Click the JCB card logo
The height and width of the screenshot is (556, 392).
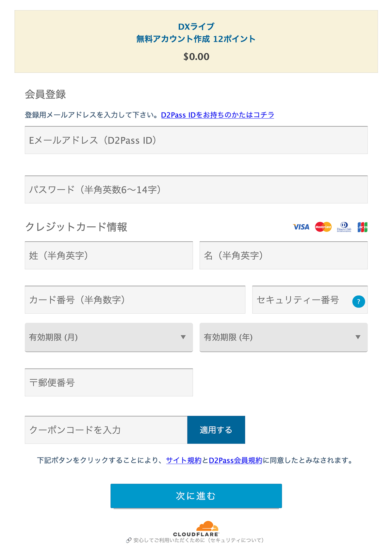coord(362,227)
